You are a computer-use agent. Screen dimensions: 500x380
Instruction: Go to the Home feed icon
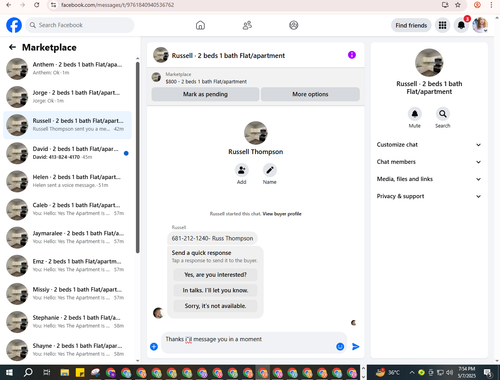click(200, 25)
